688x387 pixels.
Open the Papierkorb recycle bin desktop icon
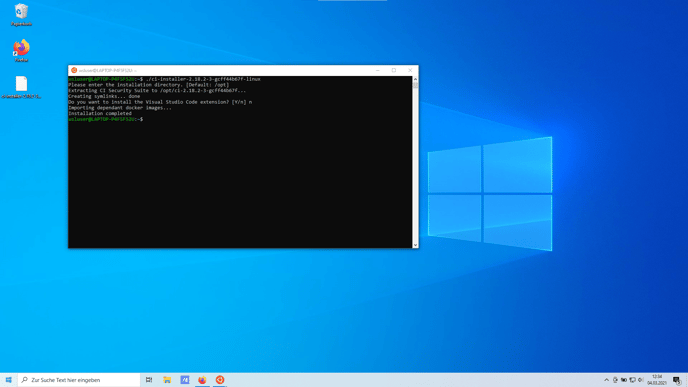coord(21,14)
